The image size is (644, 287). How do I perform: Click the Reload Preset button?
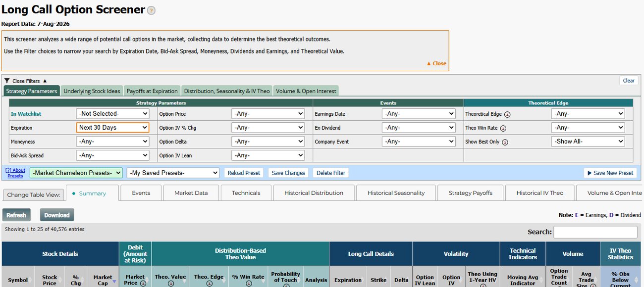[x=244, y=173]
